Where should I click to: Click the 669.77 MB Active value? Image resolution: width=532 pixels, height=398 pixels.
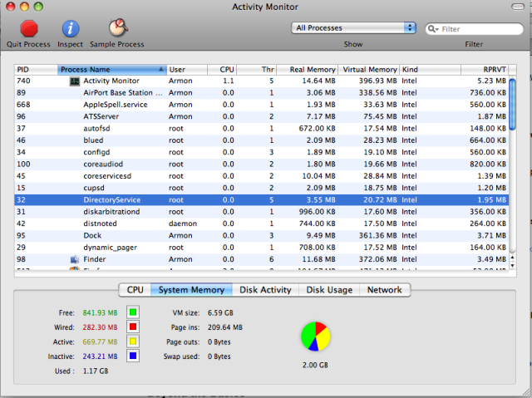[100, 341]
